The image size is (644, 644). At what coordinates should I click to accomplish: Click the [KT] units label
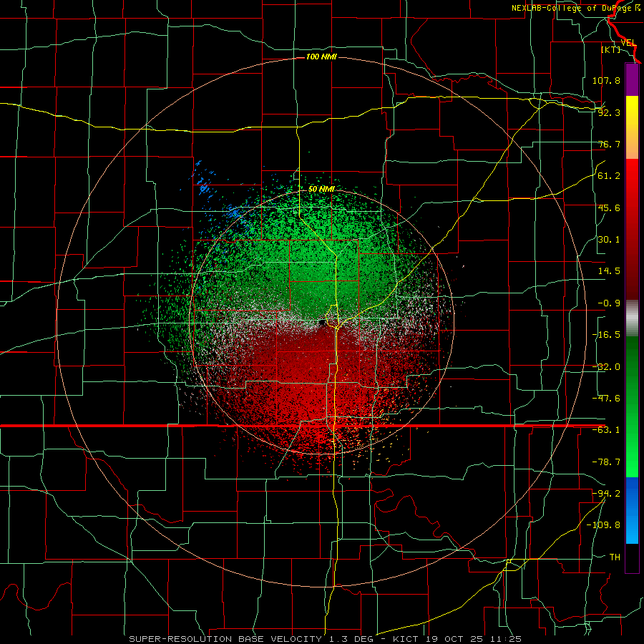611,49
